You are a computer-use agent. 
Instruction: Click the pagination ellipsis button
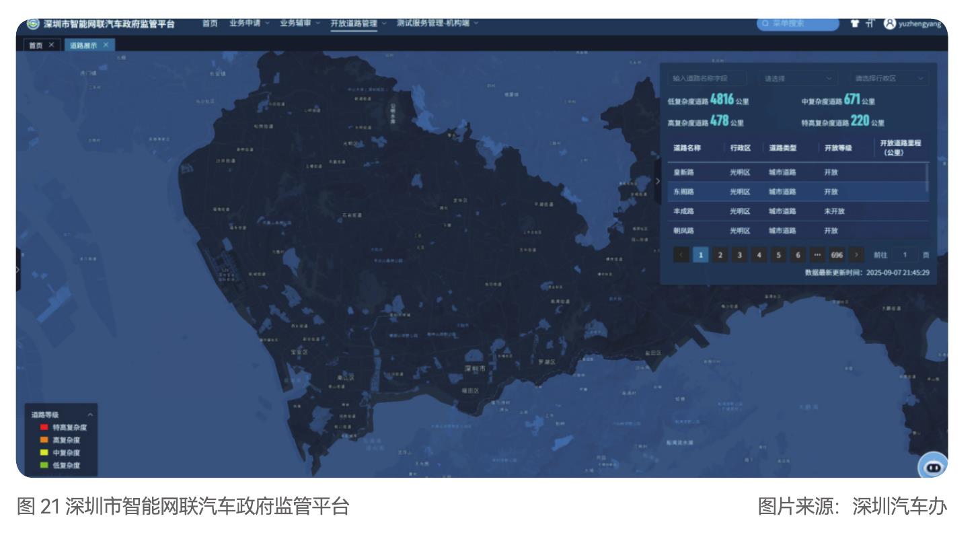(817, 255)
